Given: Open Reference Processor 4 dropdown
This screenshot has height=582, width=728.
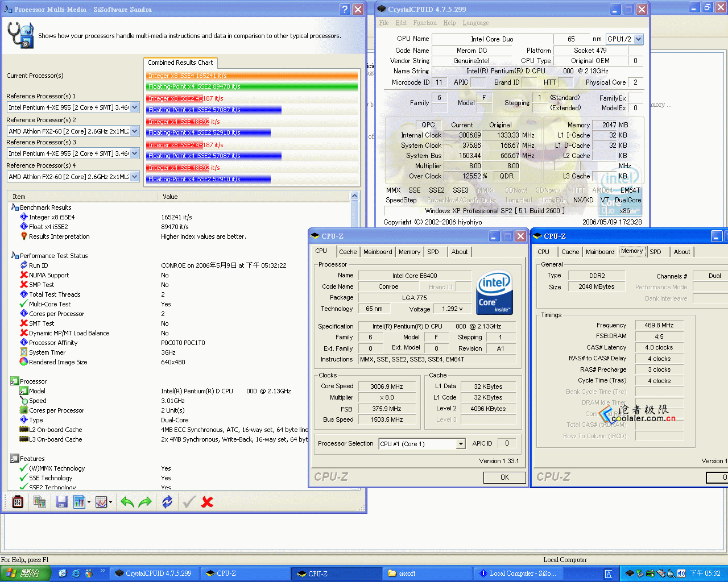Looking at the screenshot, I should tap(135, 177).
